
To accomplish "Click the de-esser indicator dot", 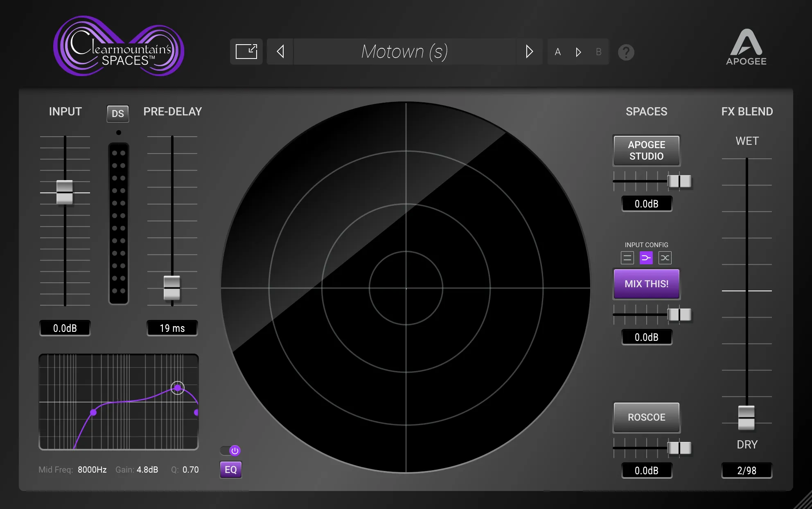I will [118, 133].
